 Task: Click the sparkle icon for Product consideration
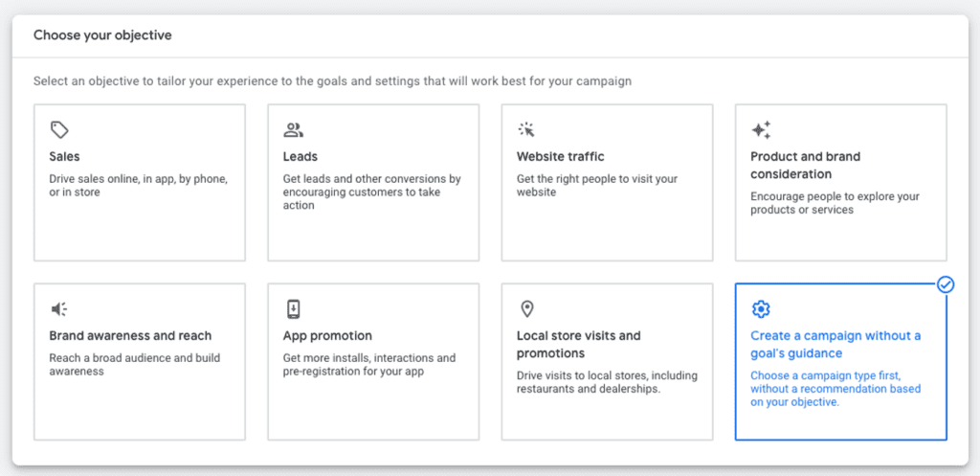click(x=761, y=130)
